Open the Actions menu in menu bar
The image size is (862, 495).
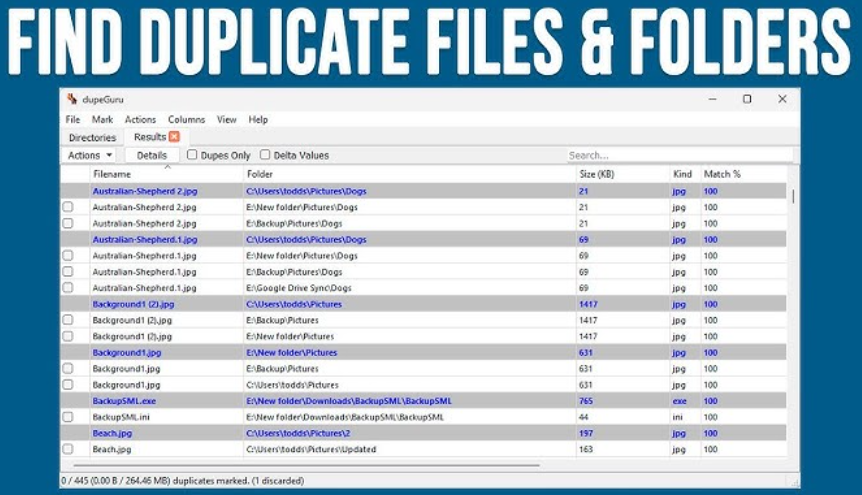(140, 119)
